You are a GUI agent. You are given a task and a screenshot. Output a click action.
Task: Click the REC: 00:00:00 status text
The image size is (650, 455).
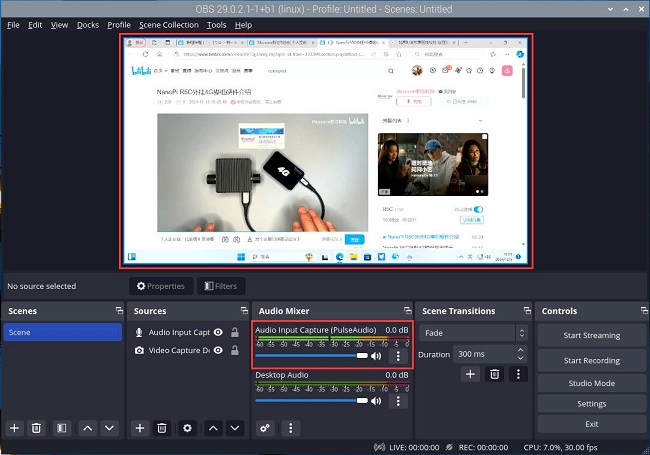[483, 447]
